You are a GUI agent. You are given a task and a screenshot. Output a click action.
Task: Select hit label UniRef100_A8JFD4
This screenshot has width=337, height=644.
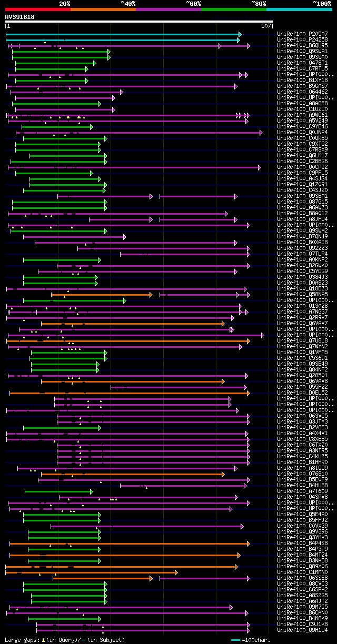[x=302, y=219]
